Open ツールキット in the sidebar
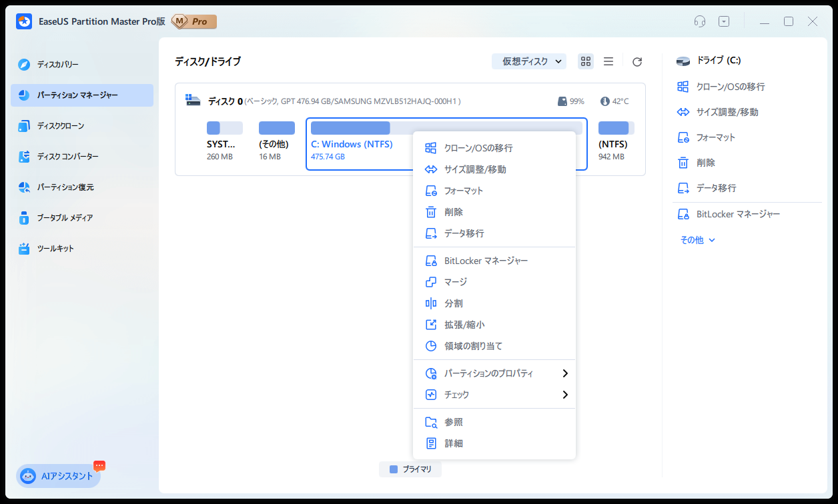The width and height of the screenshot is (838, 504). (82, 249)
